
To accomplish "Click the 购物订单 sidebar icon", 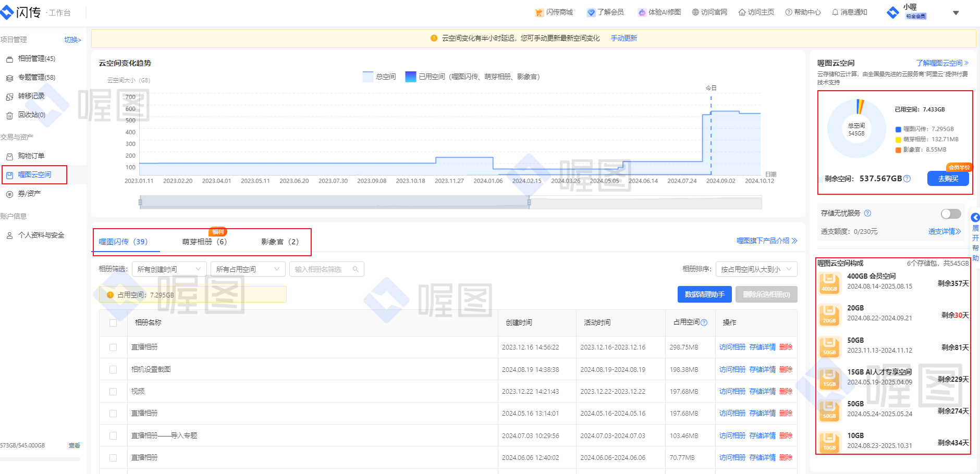I will [9, 156].
